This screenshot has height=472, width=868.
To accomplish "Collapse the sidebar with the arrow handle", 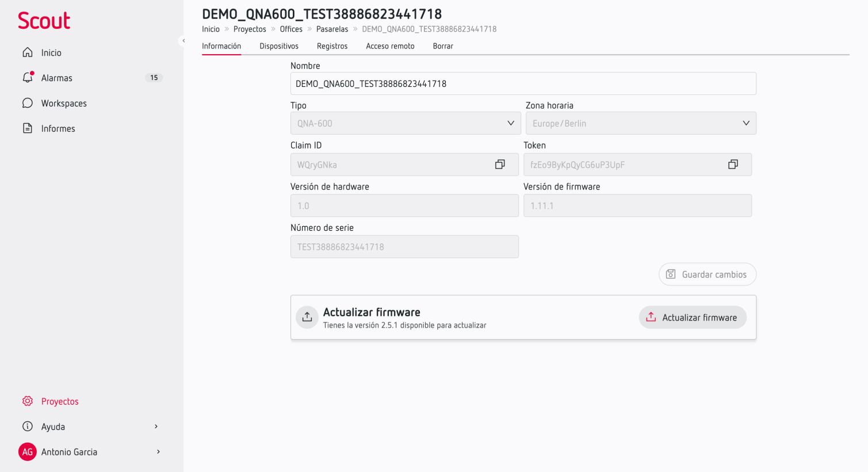I will pyautogui.click(x=183, y=41).
